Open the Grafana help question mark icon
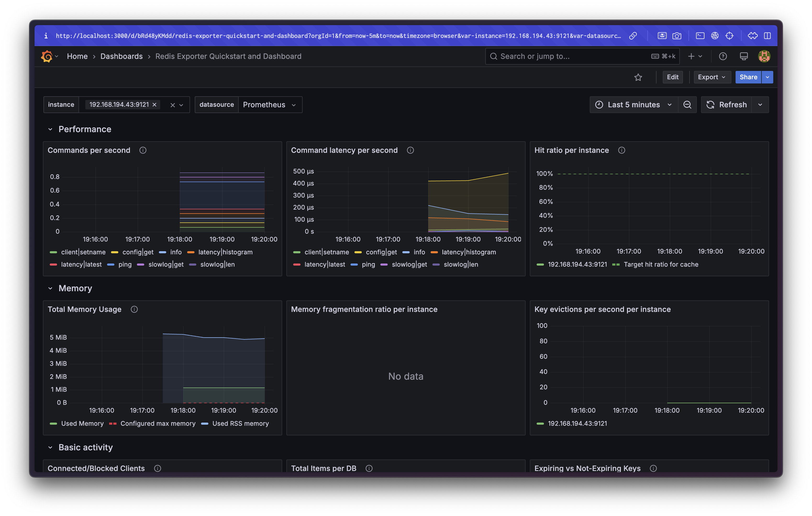The height and width of the screenshot is (516, 812). pos(723,56)
